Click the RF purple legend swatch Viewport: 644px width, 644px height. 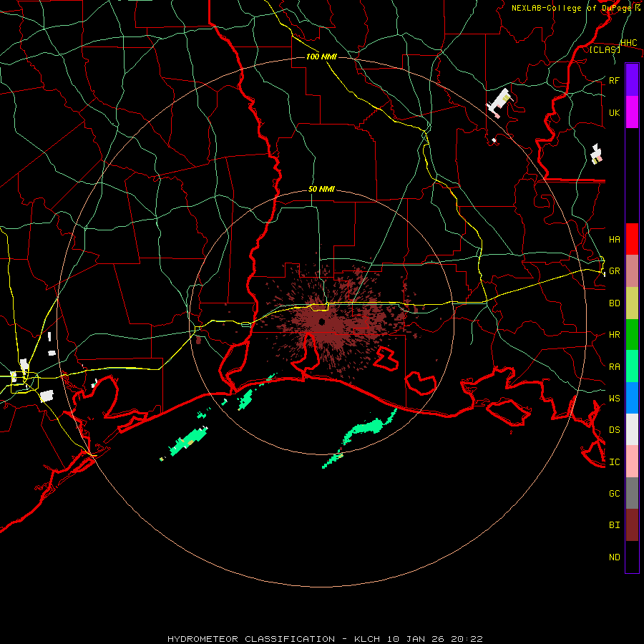(x=632, y=80)
